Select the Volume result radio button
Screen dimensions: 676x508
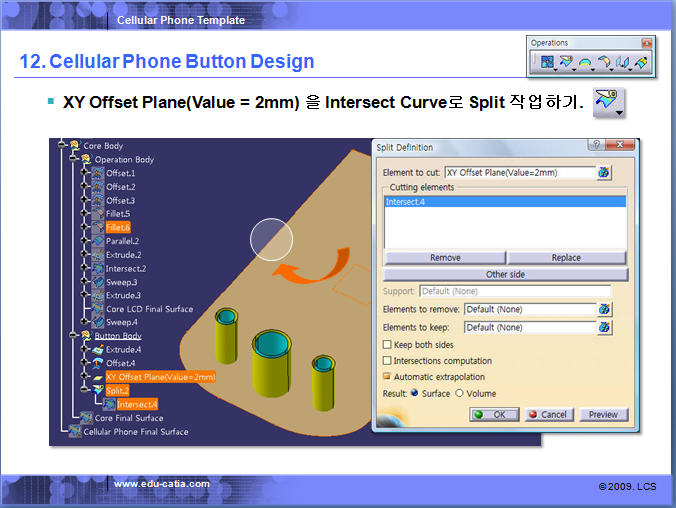pyautogui.click(x=460, y=393)
